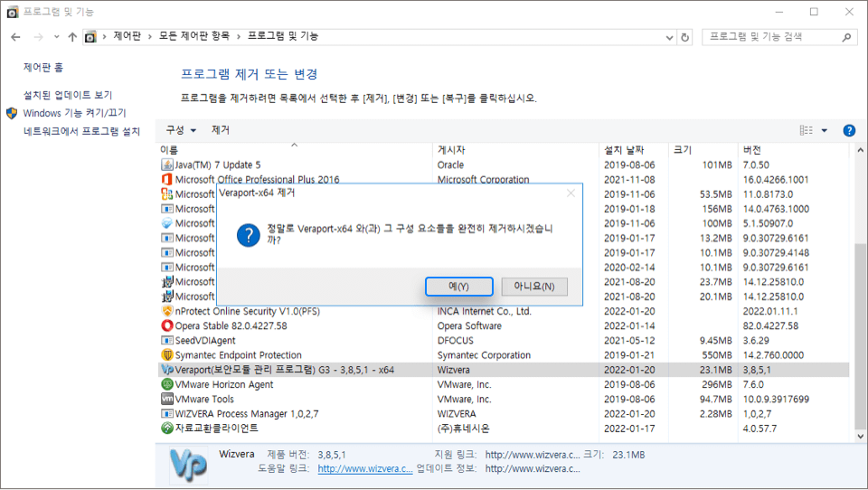Click the Java 7 Update 5 icon
This screenshot has width=868, height=490.
[166, 165]
